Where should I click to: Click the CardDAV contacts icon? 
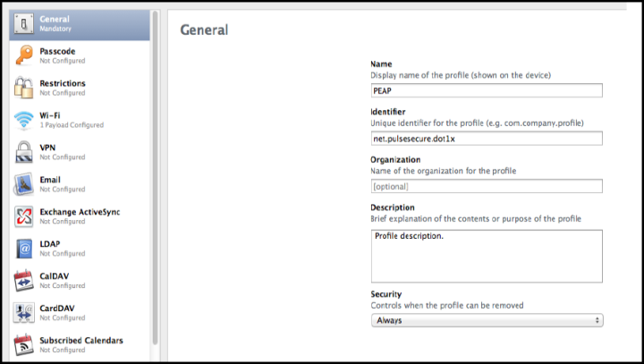pos(24,313)
